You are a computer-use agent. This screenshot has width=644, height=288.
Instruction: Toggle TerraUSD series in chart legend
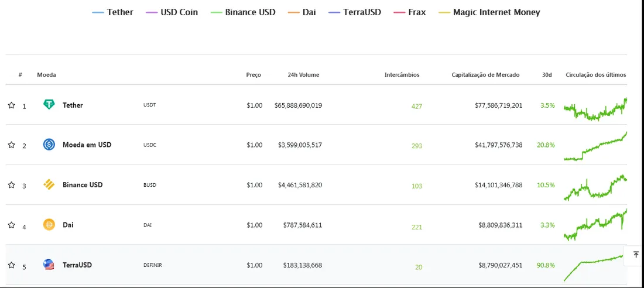coord(355,12)
